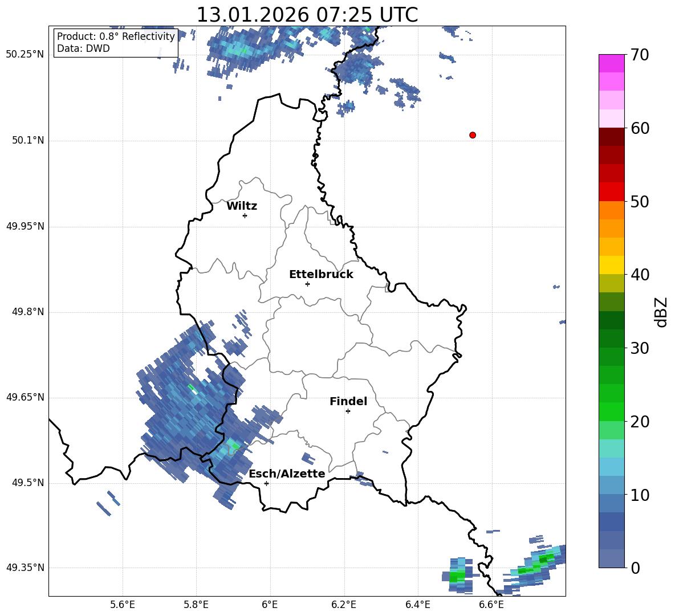This screenshot has height=616, width=675.
Task: Click the Esch/Alzette station cross marker
Action: [x=266, y=483]
